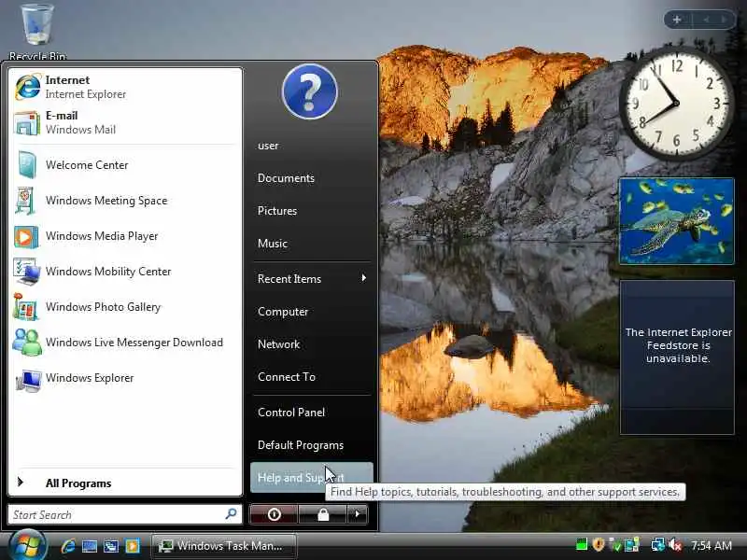Click Switch between windows quick launch icon
This screenshot has width=747, height=560.
click(111, 546)
